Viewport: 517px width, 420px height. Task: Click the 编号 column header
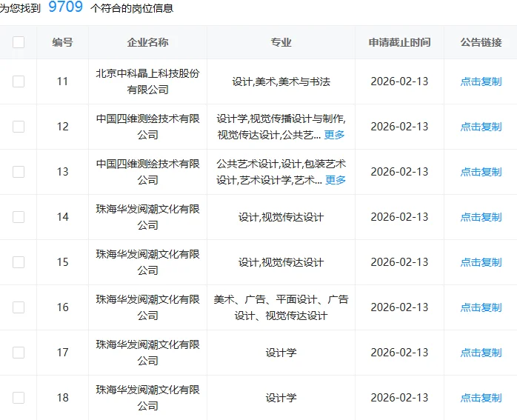(x=62, y=42)
